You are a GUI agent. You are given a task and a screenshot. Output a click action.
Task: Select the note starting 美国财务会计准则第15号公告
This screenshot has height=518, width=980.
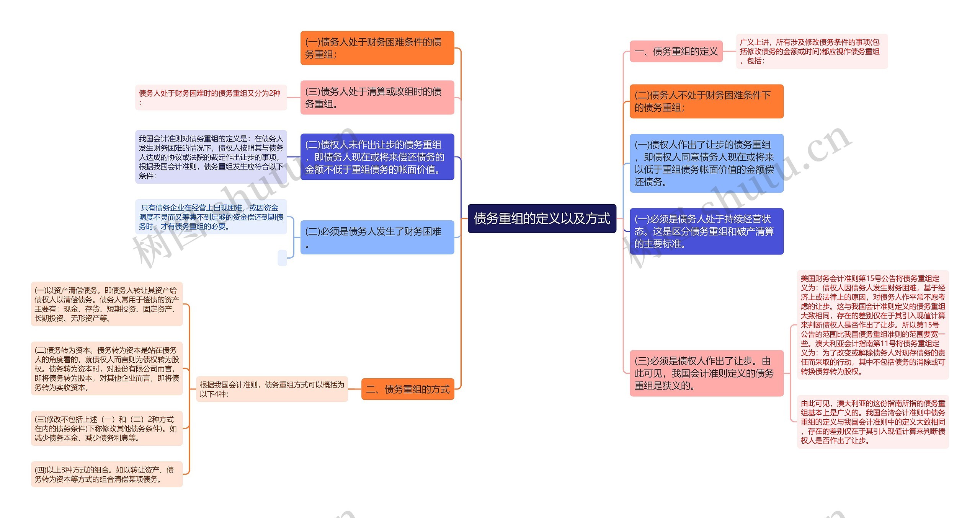873,325
